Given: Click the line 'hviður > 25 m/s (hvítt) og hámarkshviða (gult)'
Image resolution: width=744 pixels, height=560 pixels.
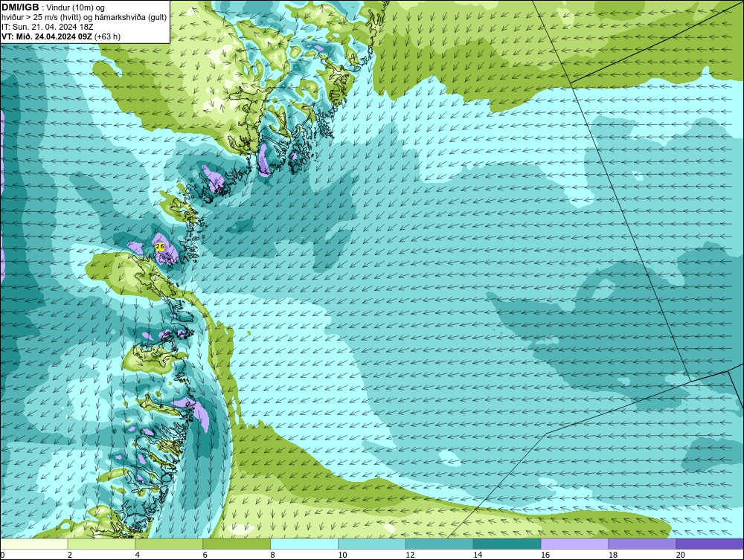Looking at the screenshot, I should (x=84, y=17).
